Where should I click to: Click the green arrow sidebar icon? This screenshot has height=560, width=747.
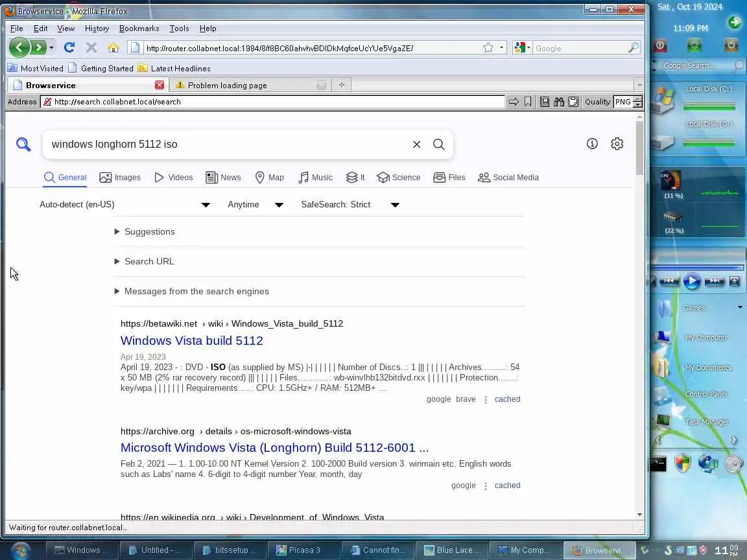735,22
